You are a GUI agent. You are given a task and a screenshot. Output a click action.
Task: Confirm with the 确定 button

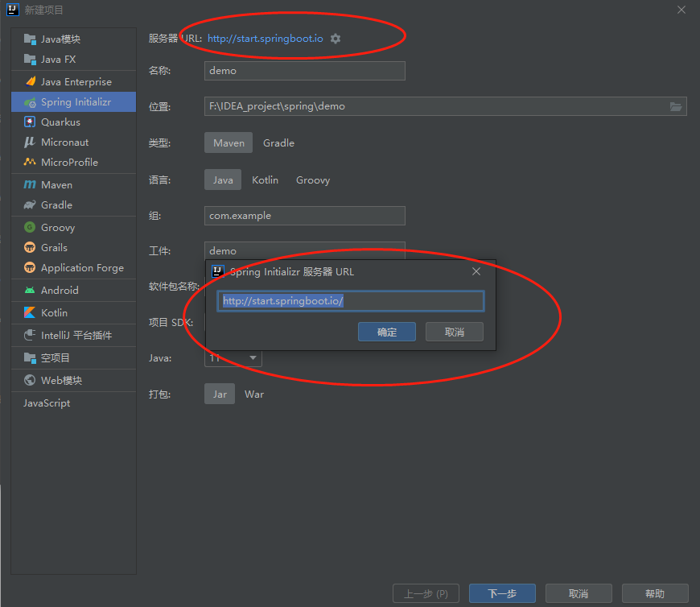pyautogui.click(x=387, y=331)
